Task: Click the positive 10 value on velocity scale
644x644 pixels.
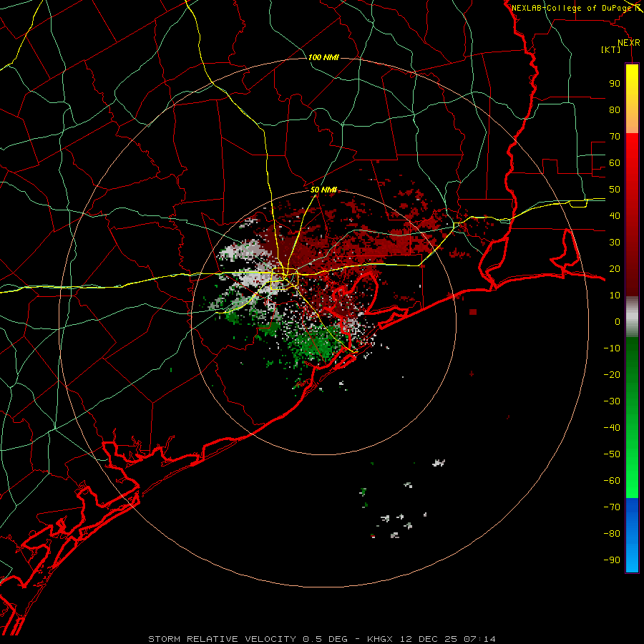Action: (x=615, y=296)
